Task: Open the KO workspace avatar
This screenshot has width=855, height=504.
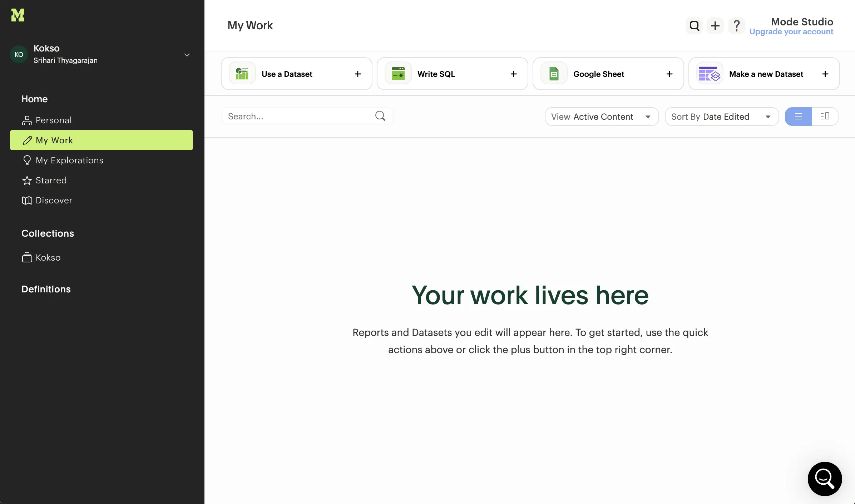Action: click(x=19, y=54)
